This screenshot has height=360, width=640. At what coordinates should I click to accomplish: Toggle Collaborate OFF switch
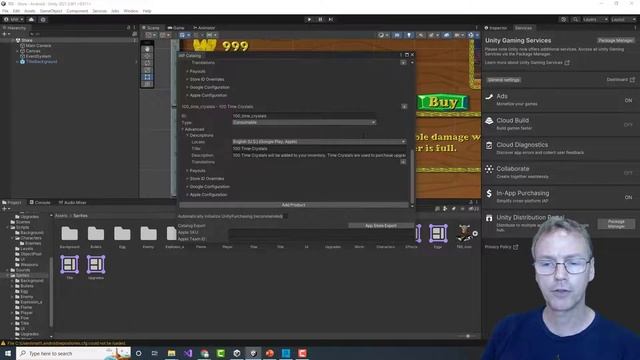pos(628,173)
